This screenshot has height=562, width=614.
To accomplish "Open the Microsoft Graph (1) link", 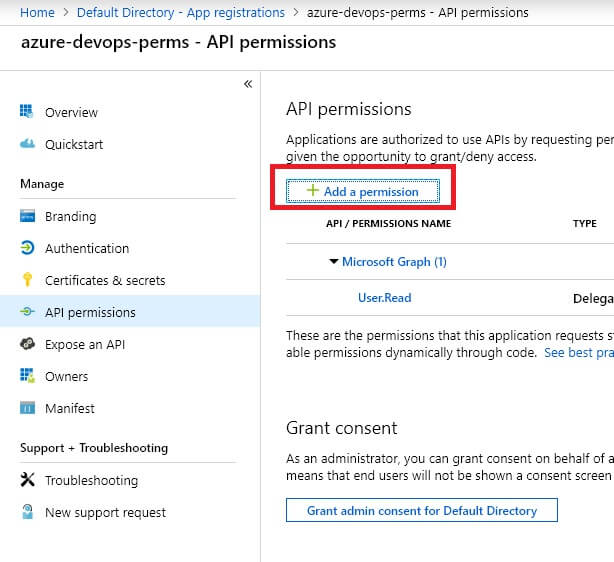I will [x=394, y=261].
